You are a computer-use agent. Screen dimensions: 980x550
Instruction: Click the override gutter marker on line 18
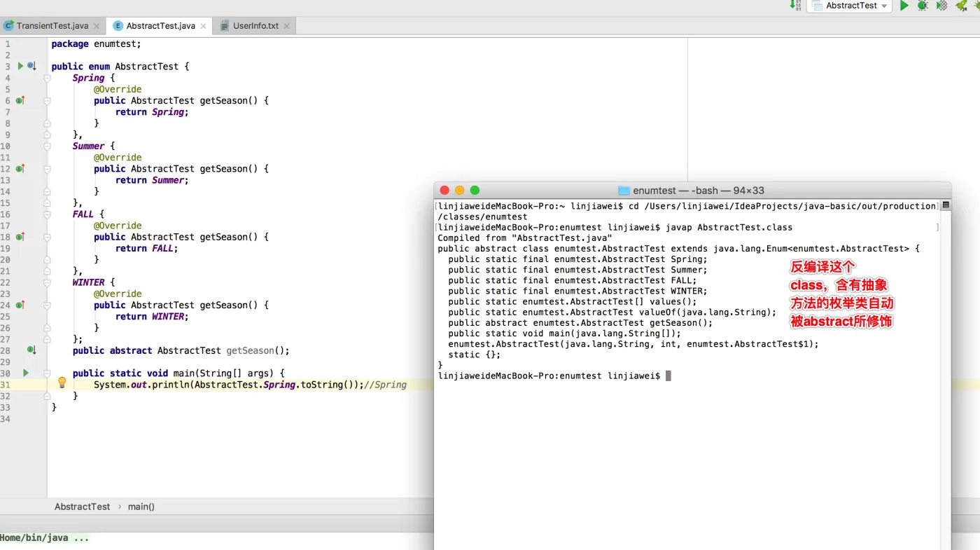pos(20,237)
